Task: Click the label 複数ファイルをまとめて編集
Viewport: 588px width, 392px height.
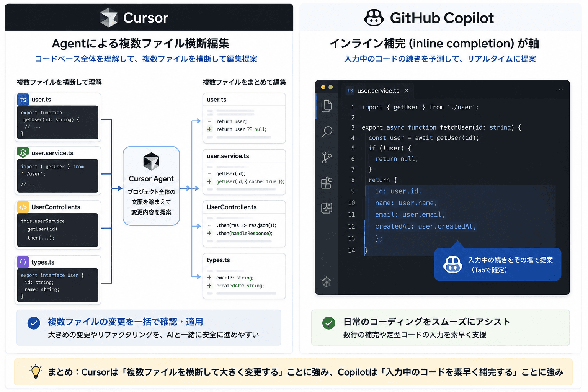Action: 244,82
